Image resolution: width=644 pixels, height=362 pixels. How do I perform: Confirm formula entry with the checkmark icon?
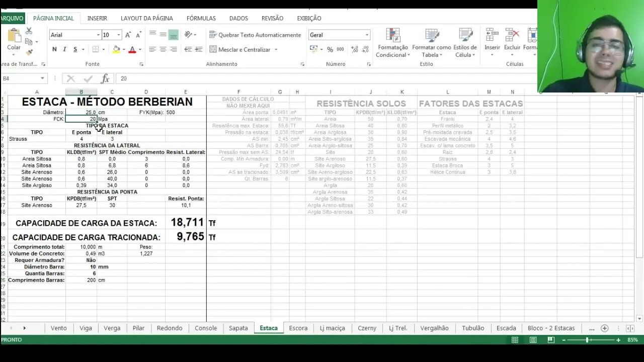coord(88,78)
